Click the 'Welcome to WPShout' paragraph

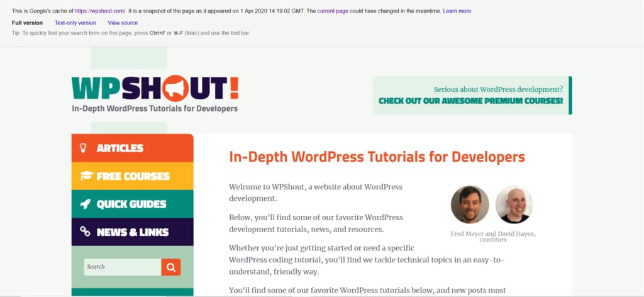click(x=316, y=193)
